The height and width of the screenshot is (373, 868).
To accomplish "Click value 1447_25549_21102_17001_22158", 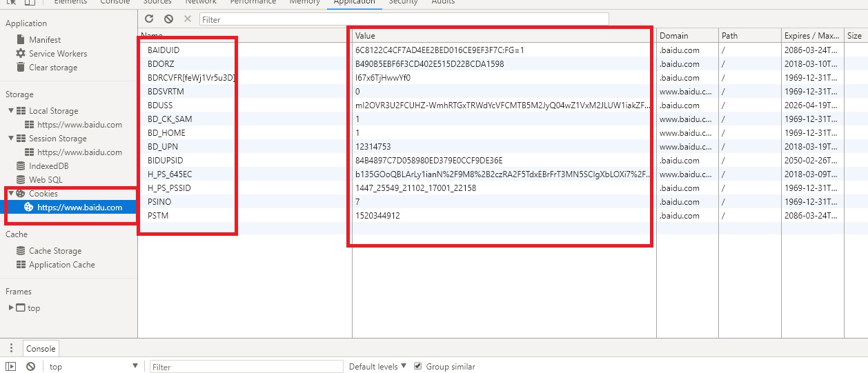I will tap(416, 188).
